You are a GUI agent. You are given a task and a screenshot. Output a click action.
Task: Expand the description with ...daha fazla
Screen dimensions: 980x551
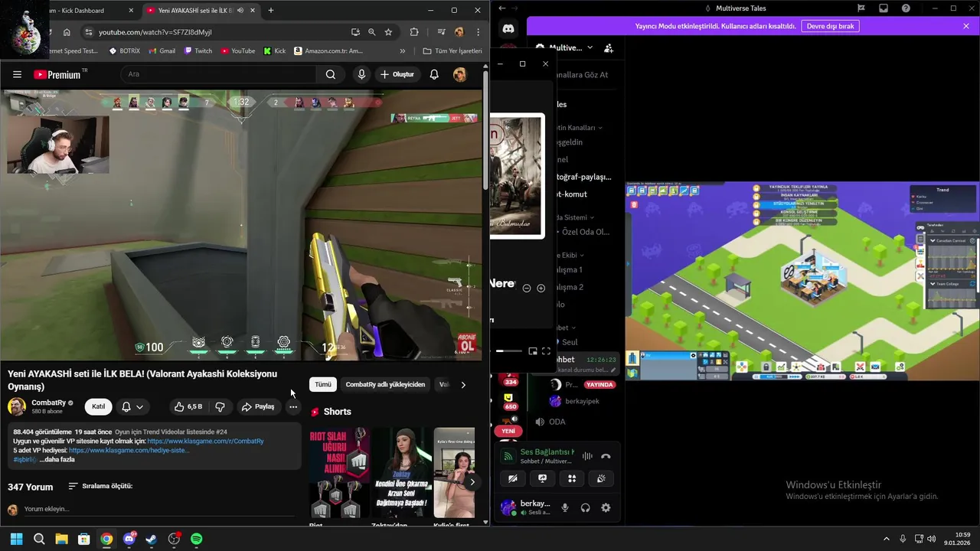(x=57, y=459)
